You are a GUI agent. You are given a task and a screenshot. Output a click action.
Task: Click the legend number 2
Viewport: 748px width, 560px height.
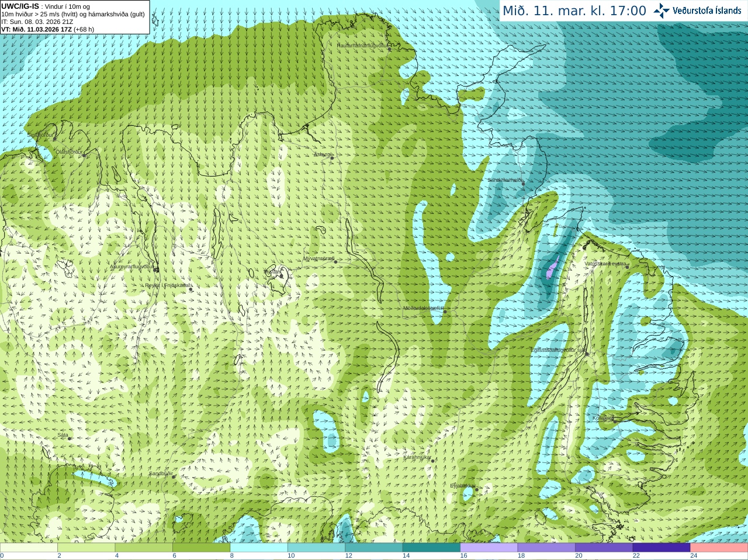59,556
